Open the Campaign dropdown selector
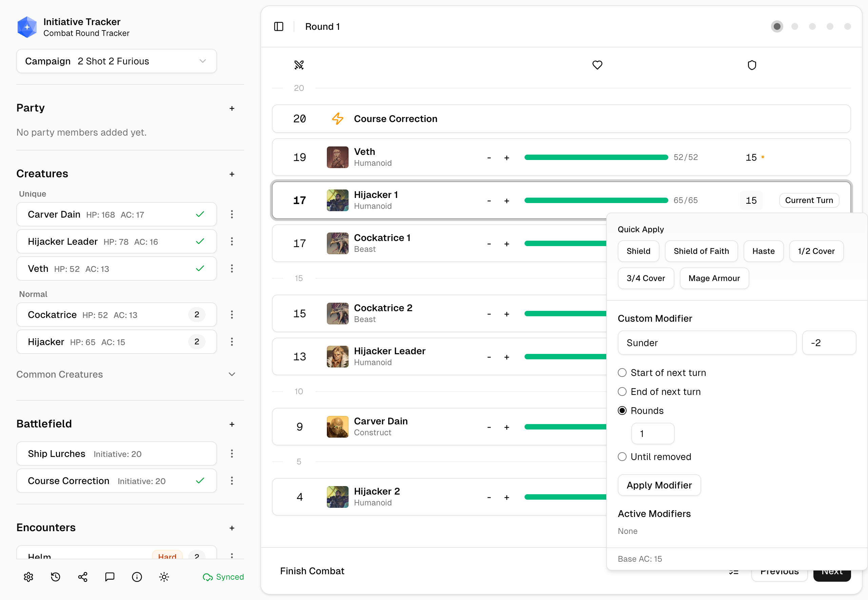The width and height of the screenshot is (868, 600). tap(117, 61)
